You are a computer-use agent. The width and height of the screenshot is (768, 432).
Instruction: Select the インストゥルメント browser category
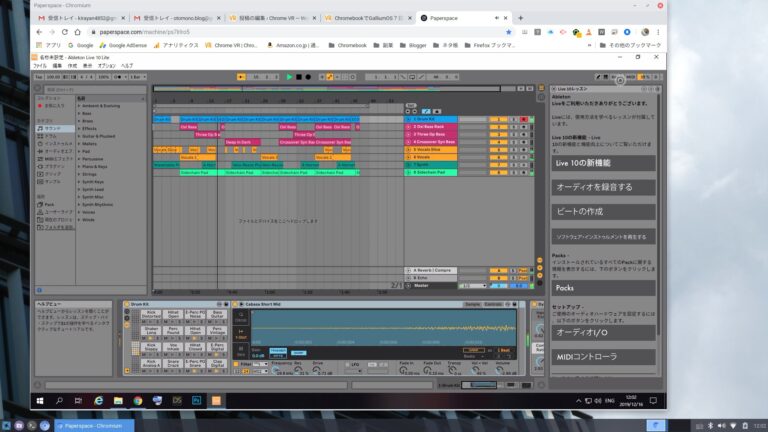(55, 144)
